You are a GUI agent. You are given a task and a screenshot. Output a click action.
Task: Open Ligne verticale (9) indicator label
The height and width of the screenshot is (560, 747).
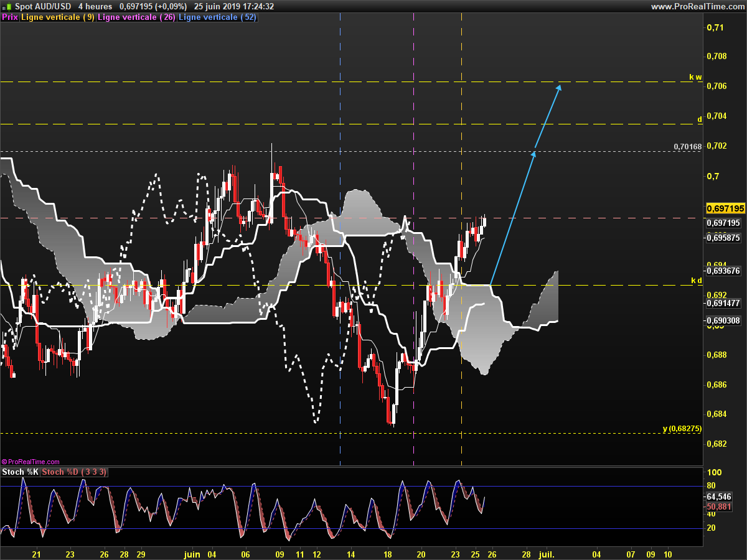(58, 17)
